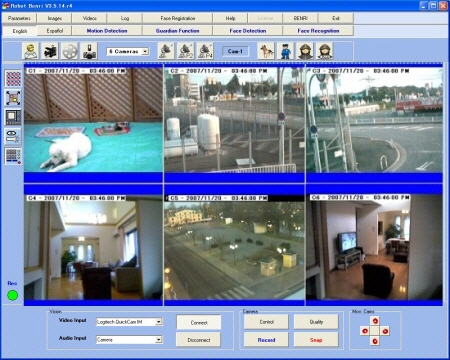Move camera down with the bottom arrow
The image size is (450, 360).
[x=375, y=341]
